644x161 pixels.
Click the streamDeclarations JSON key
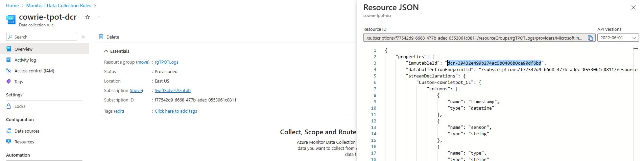click(432, 76)
